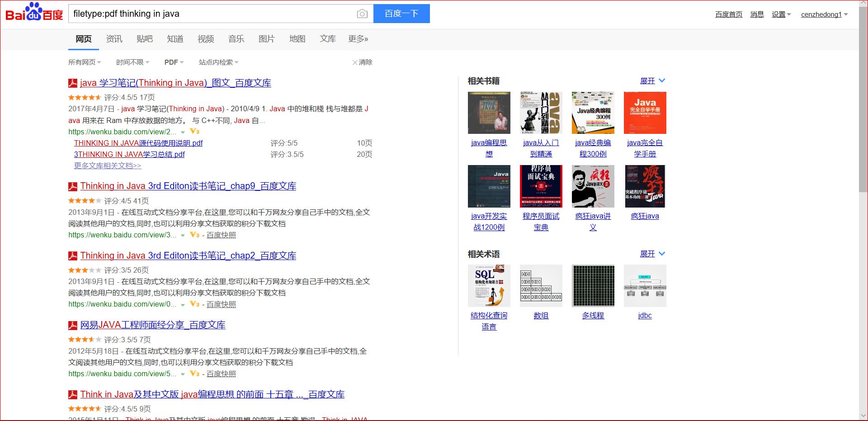This screenshot has width=868, height=421.
Task: Open URL dropdown arrow of java 学习笔记 result
Action: [x=183, y=132]
